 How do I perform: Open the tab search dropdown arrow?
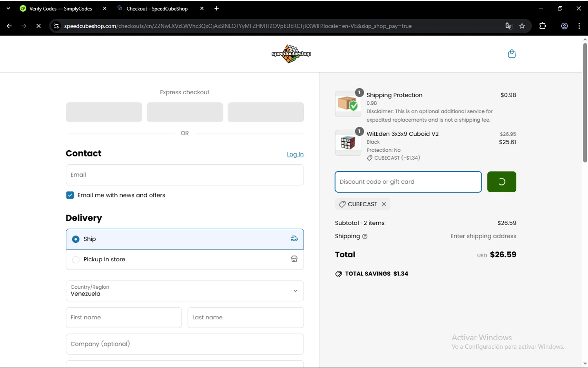tap(8, 9)
